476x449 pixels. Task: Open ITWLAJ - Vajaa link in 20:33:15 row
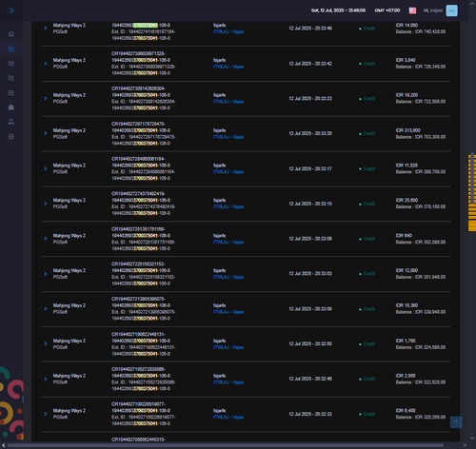click(x=228, y=206)
